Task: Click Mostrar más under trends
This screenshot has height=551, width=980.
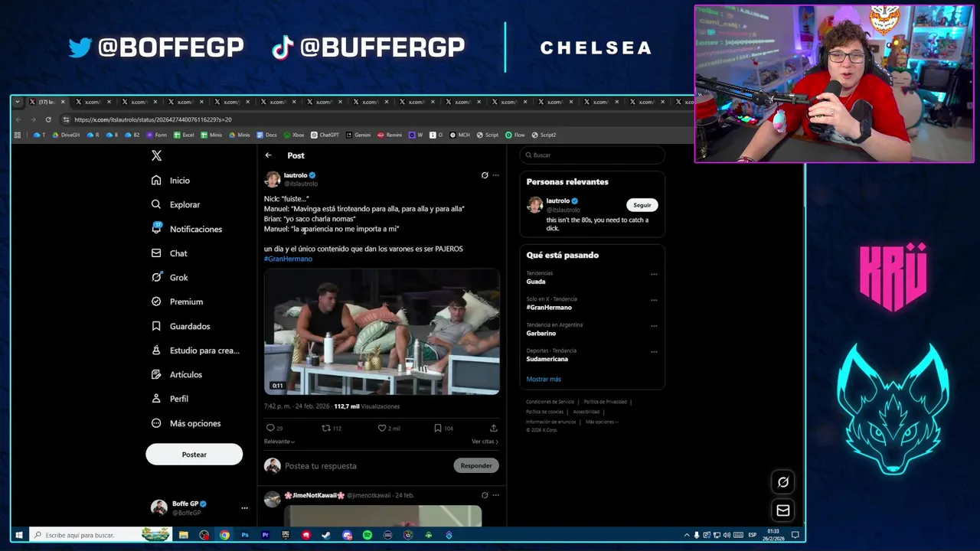Action: 544,380
